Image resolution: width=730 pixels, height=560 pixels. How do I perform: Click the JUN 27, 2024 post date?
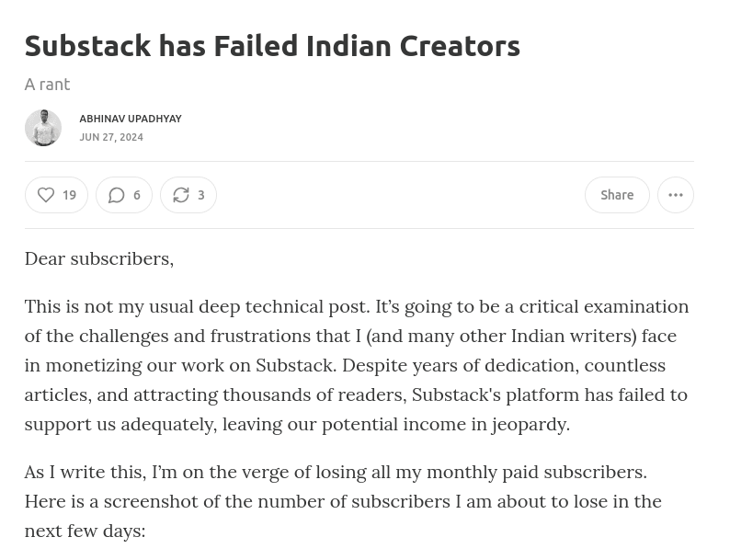(x=111, y=137)
